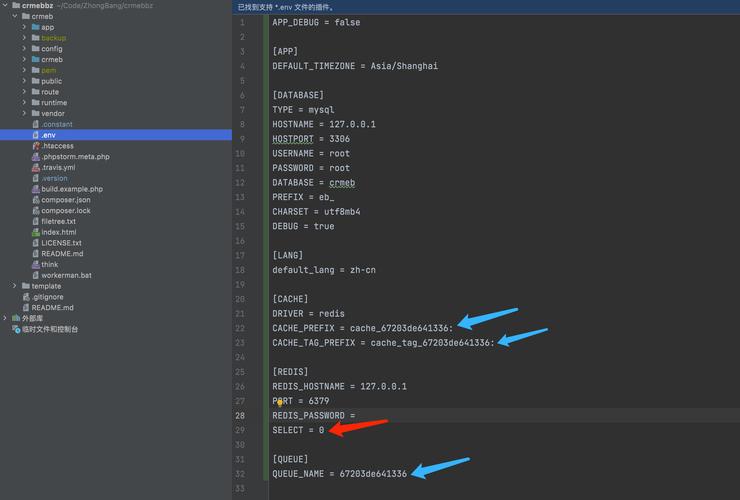740x500 pixels.
Task: Select workerman.bat in the project tree
Action: 66,275
